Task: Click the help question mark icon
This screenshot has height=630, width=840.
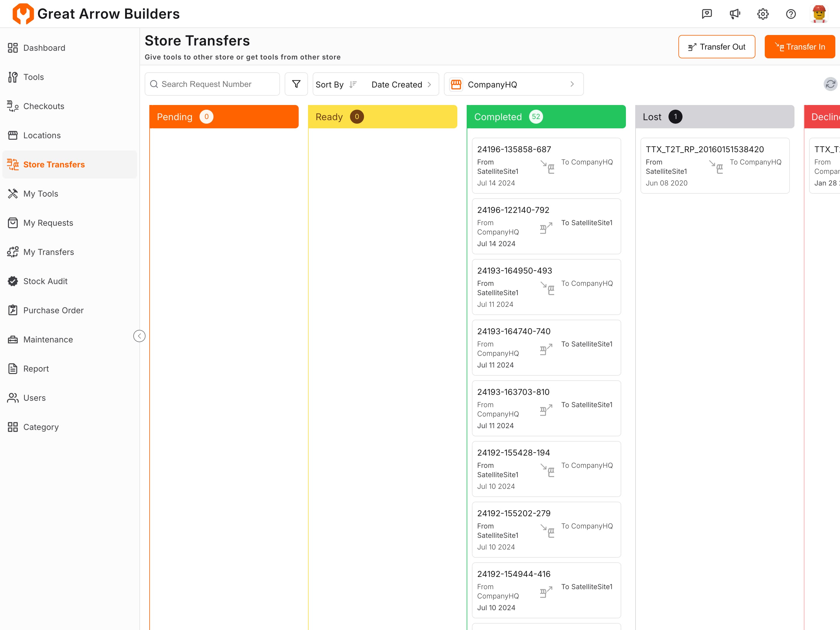Action: [791, 14]
